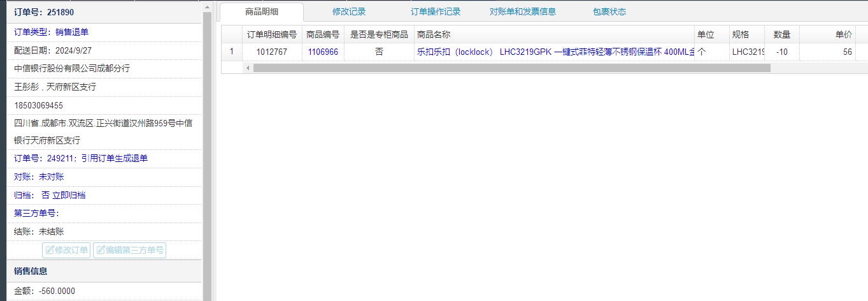Image resolution: width=868 pixels, height=301 pixels.
Task: Click the grid's left scroll arrow
Action: tap(248, 68)
